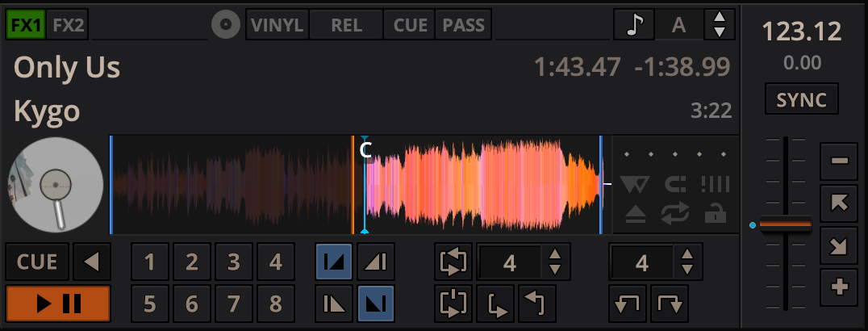Toggle the beatloop icon left of loop size
Image resolution: width=868 pixels, height=331 pixels.
pyautogui.click(x=454, y=262)
